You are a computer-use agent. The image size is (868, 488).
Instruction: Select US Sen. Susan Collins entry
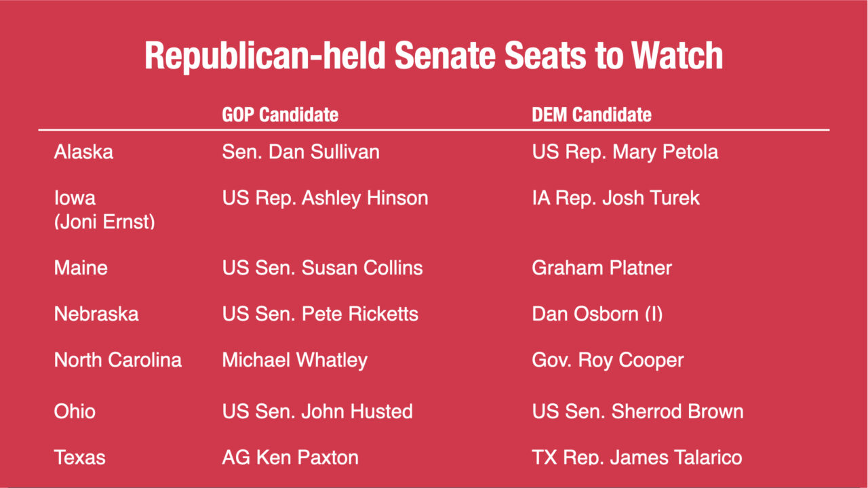coord(322,268)
